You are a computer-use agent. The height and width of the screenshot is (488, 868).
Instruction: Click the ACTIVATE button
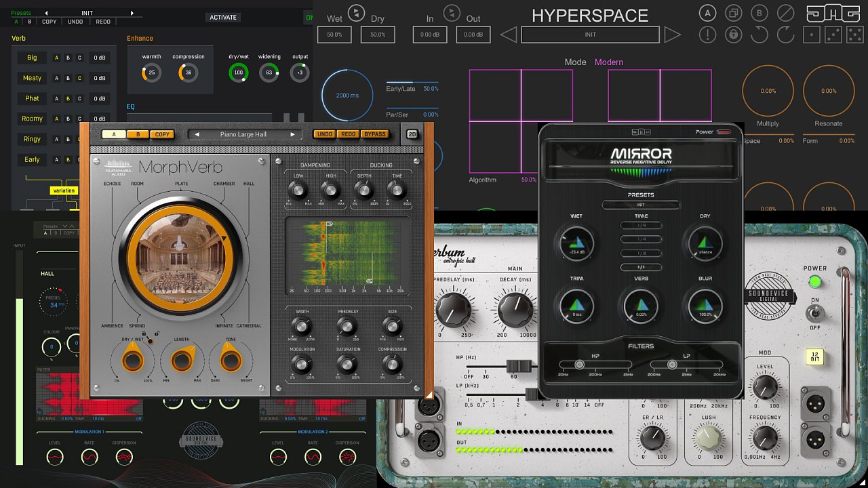(223, 18)
